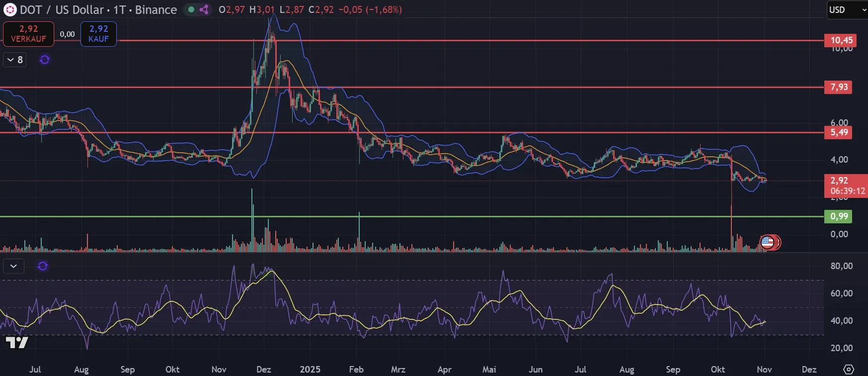Image resolution: width=868 pixels, height=376 pixels.
Task: Click the purple share idea icon in header
Action: point(204,9)
